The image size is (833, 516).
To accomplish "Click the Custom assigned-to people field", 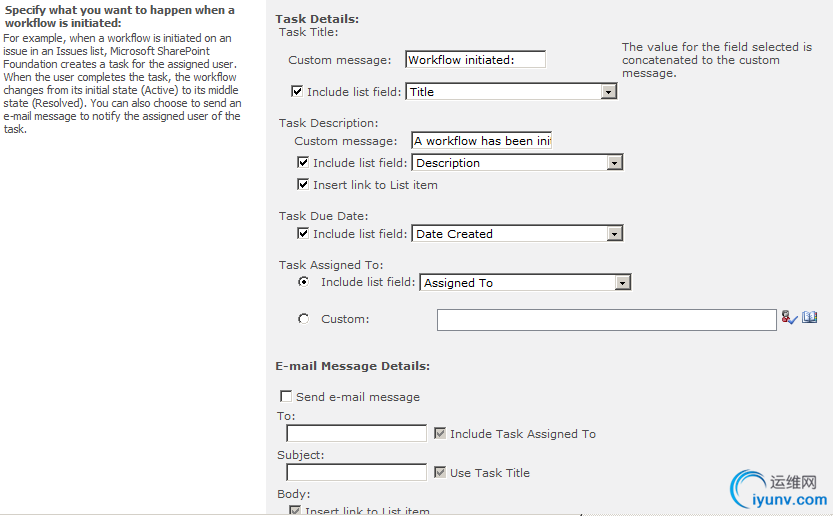I will point(606,319).
